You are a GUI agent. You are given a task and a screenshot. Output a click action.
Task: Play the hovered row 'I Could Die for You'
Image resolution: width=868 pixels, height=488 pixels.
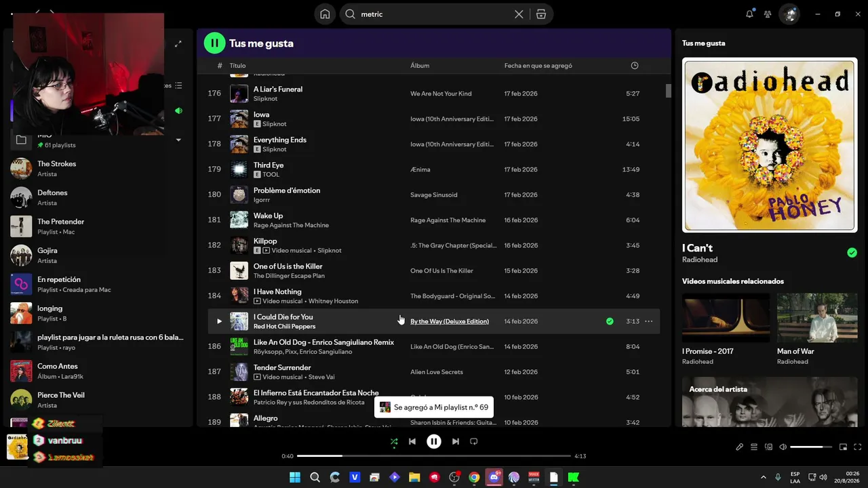pyautogui.click(x=219, y=321)
